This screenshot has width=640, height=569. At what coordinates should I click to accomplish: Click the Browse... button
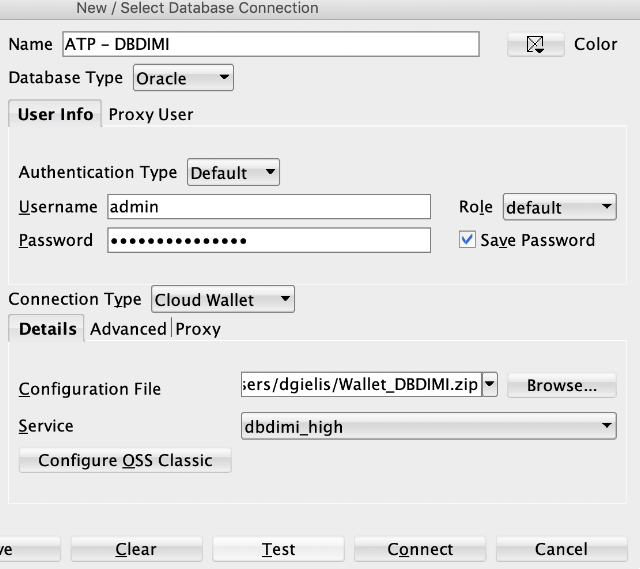[562, 385]
